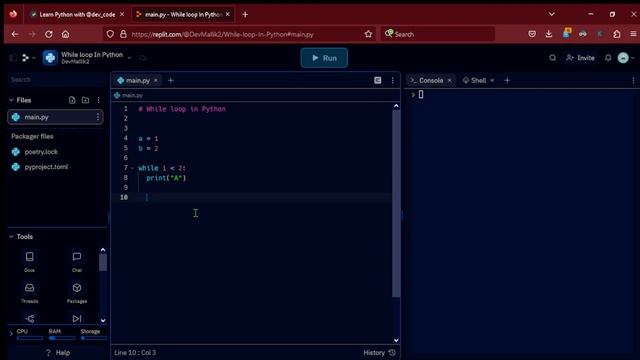Fold the while loop at line 7

pyautogui.click(x=132, y=168)
